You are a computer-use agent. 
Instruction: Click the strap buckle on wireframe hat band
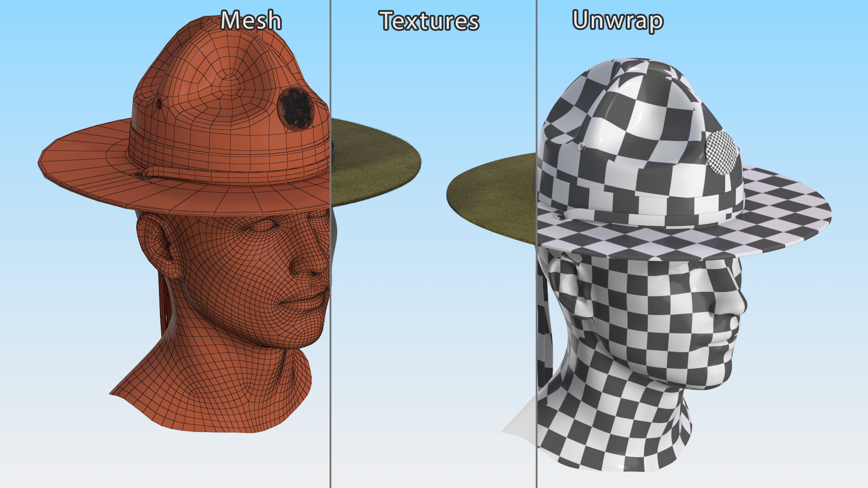tap(144, 174)
